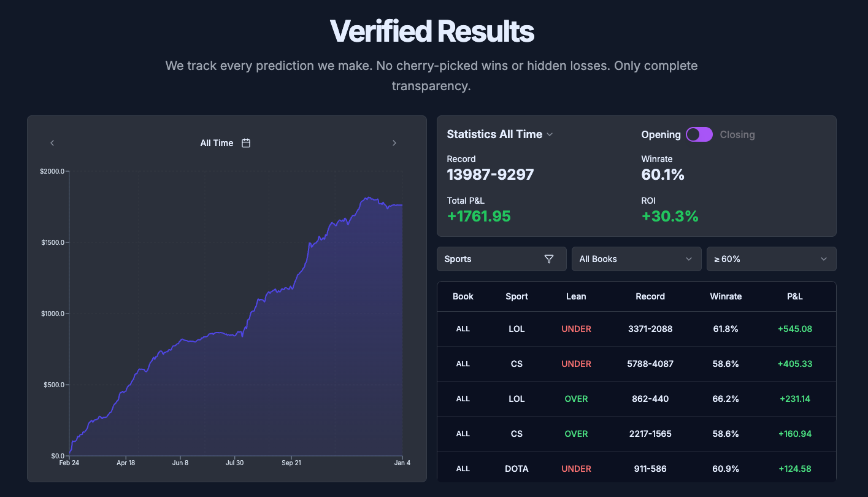This screenshot has height=497, width=868.
Task: Go to next chart period arrow
Action: [394, 143]
